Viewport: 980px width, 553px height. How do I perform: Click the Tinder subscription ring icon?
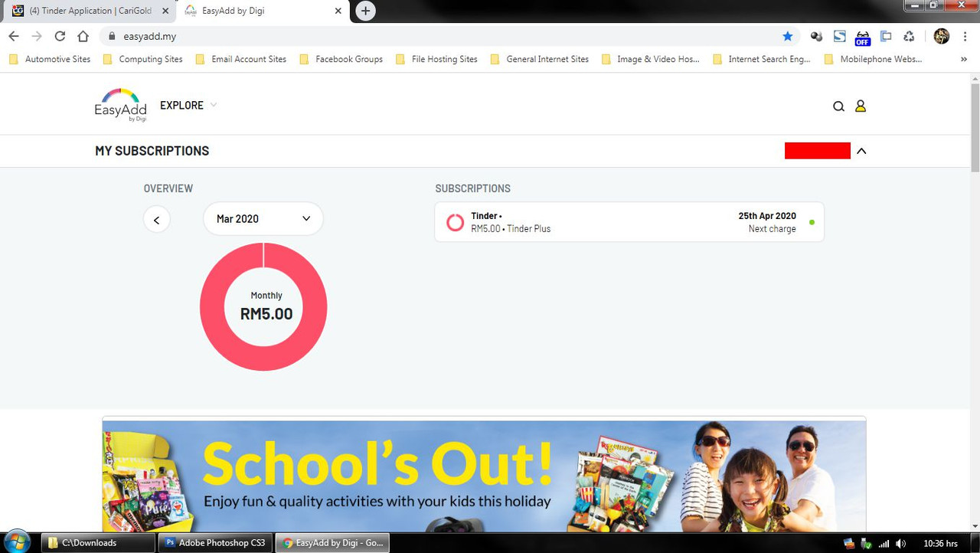(x=455, y=222)
